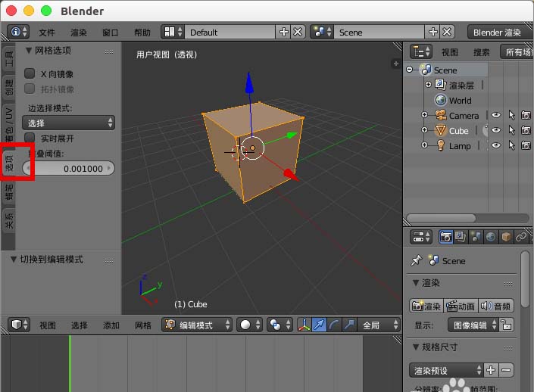Image resolution: width=534 pixels, height=392 pixels.
Task: Open the 渲染 menu in top bar
Action: [x=79, y=33]
